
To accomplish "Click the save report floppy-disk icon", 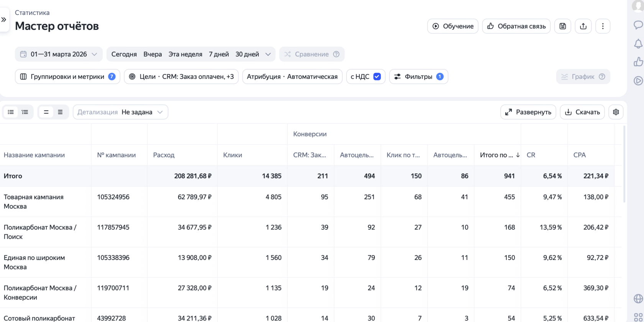I will [x=562, y=26].
